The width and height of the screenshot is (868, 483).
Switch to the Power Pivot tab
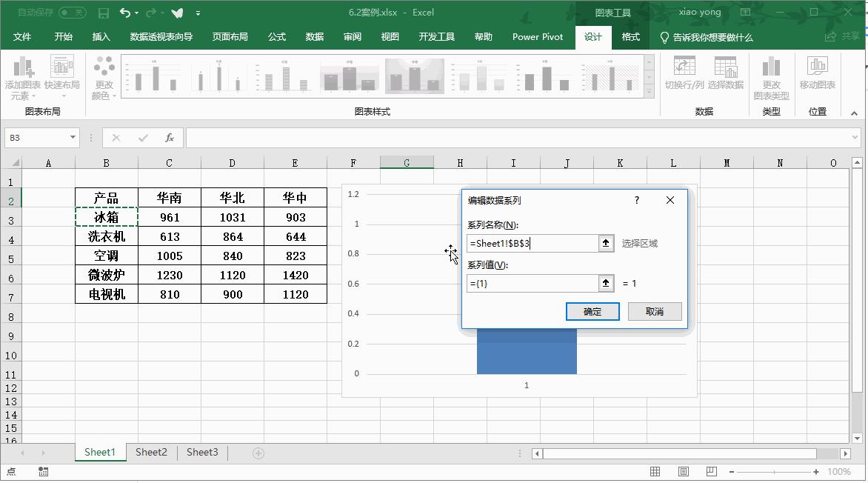(538, 36)
